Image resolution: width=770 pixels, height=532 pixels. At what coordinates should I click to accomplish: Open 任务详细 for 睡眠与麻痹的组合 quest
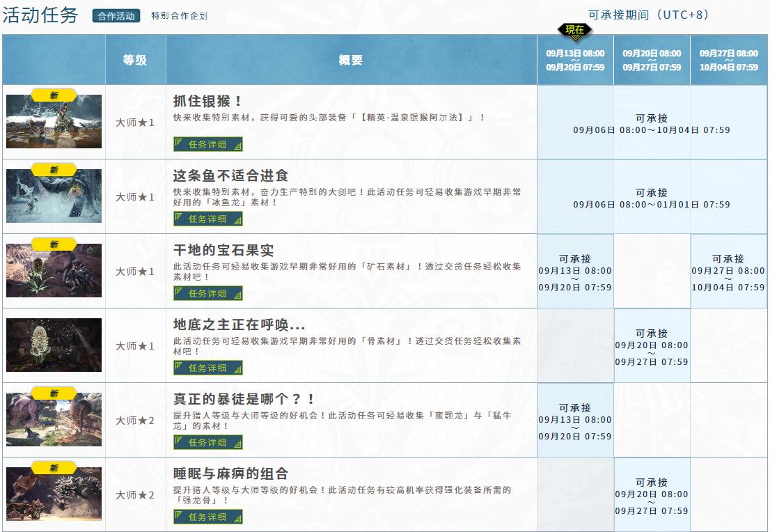pyautogui.click(x=208, y=517)
